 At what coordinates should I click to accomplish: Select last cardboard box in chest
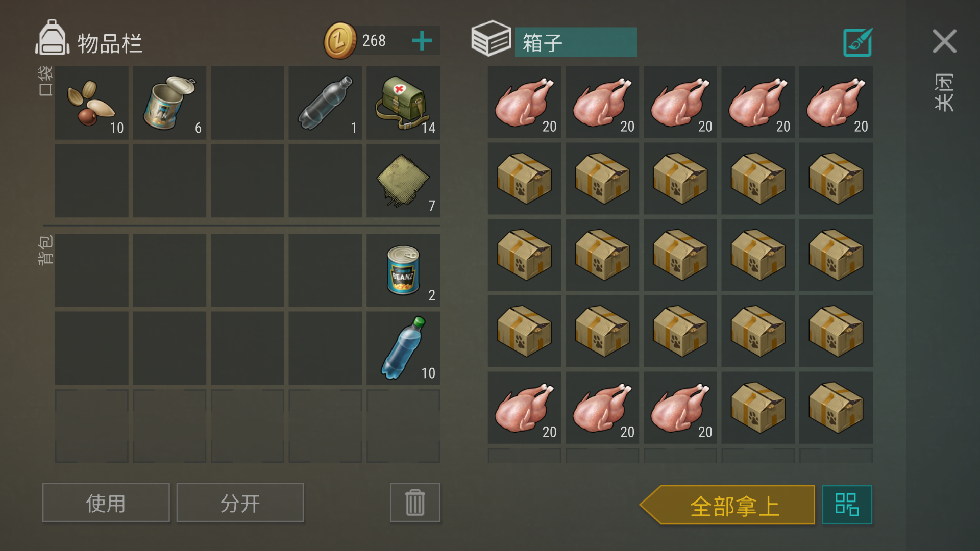click(836, 408)
